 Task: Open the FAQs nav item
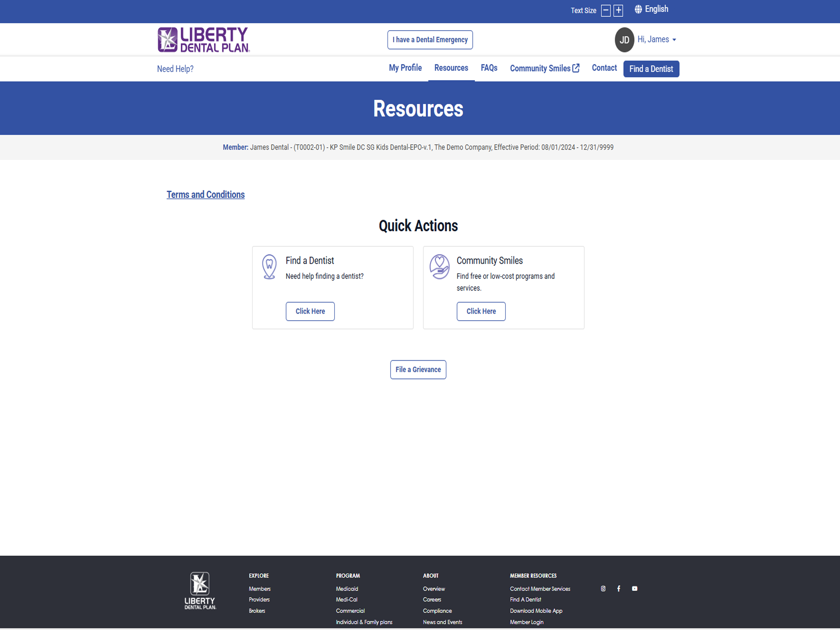coord(489,68)
